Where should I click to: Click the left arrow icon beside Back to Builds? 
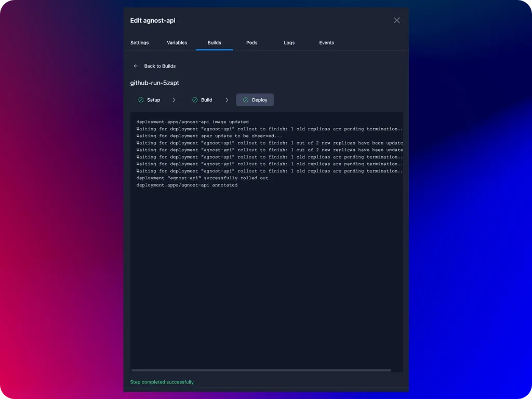point(136,66)
